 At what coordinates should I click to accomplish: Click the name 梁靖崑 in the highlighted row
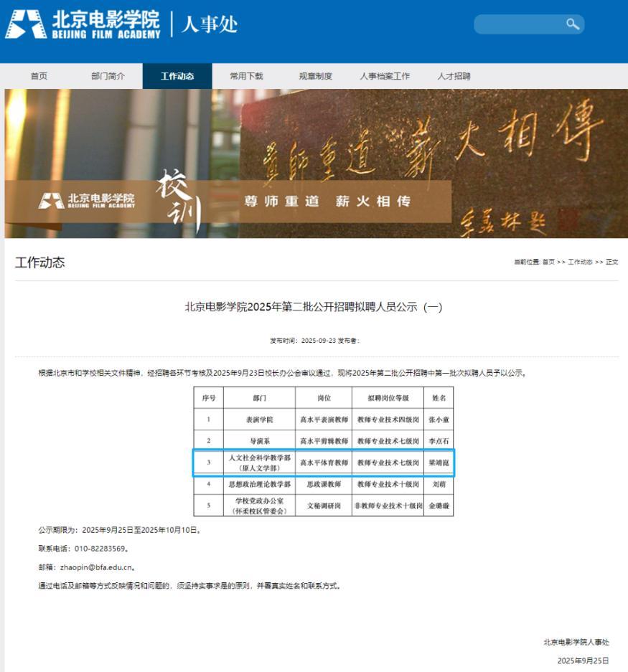coord(438,463)
